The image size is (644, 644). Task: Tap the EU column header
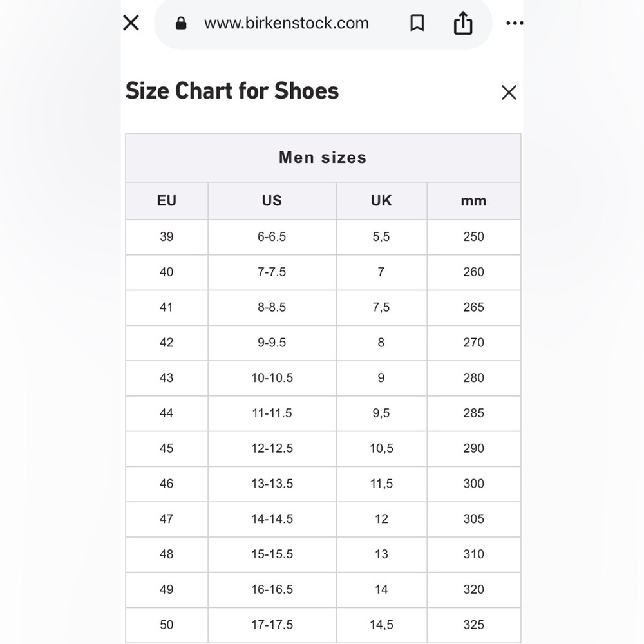167,201
